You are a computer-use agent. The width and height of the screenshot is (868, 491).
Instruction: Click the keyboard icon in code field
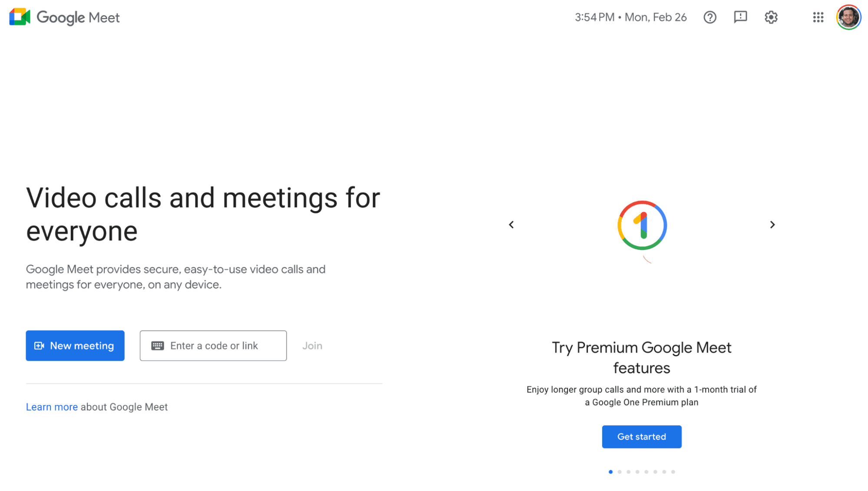tap(158, 346)
